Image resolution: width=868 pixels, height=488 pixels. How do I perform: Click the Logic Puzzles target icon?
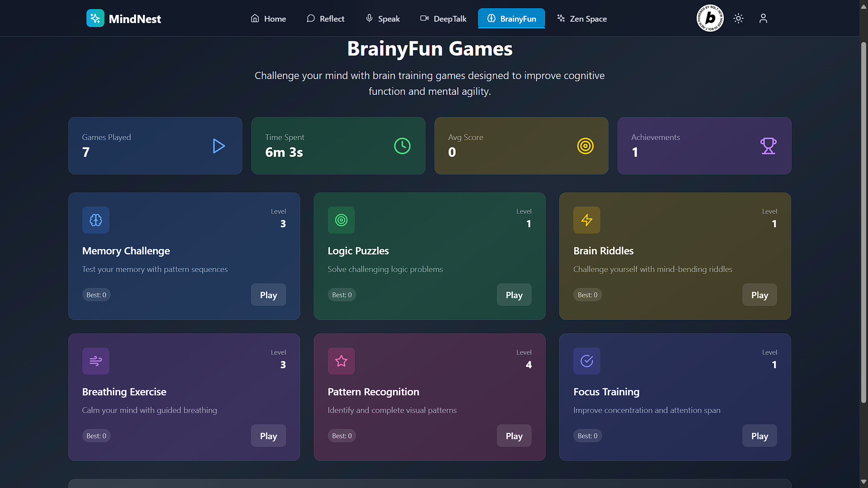[341, 220]
